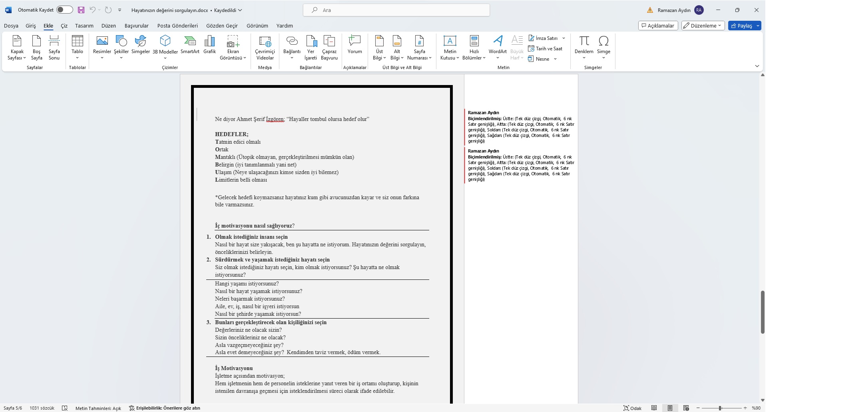
Task: Open the Alt Bilgi footer menu
Action: point(397,48)
